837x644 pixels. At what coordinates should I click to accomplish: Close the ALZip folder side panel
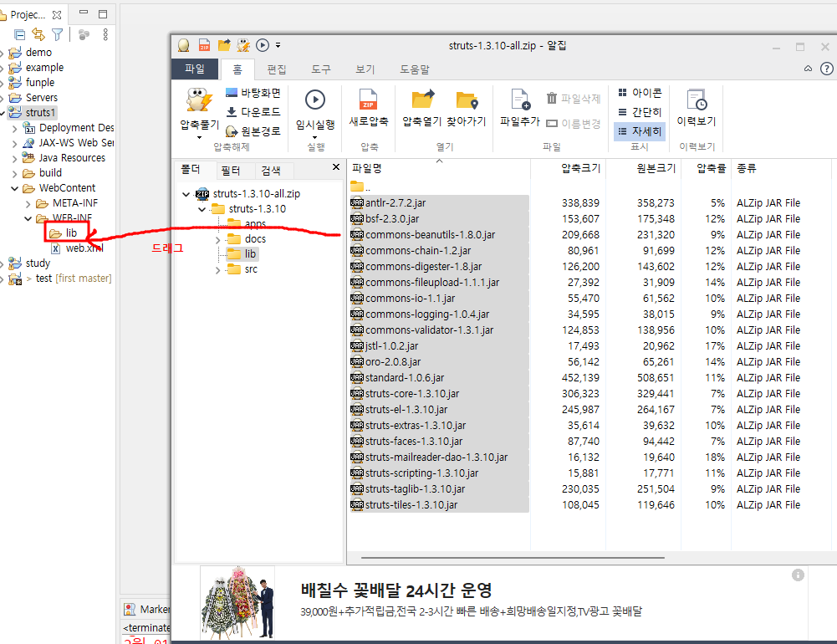point(336,167)
